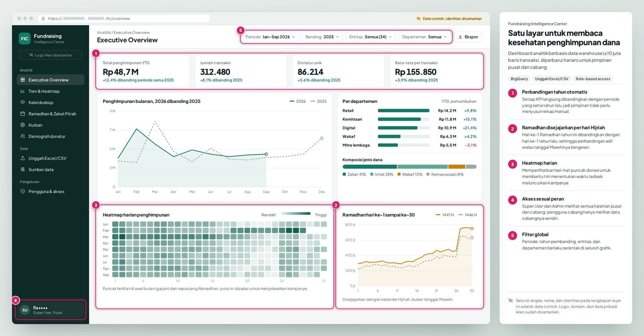Click the hidden-eye icon by the footer disclaimer
Image resolution: width=644 pixels, height=336 pixels.
(x=511, y=301)
